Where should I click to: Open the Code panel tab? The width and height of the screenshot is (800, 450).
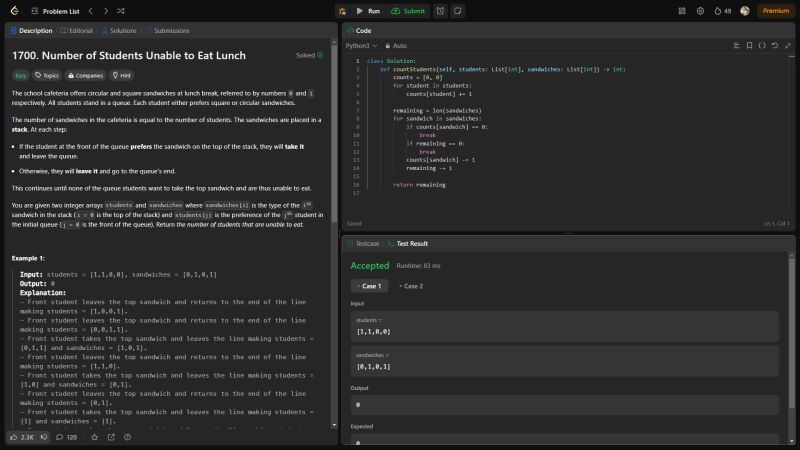pos(359,31)
